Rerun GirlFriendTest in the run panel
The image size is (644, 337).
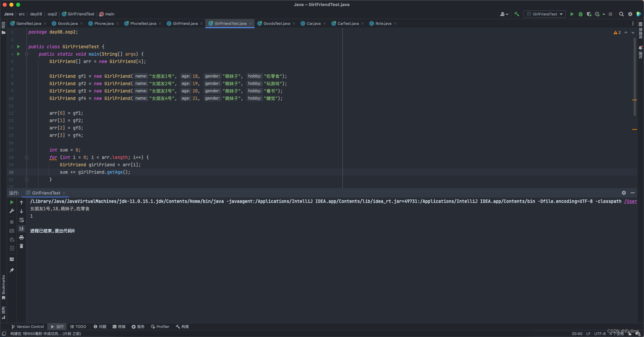click(12, 202)
